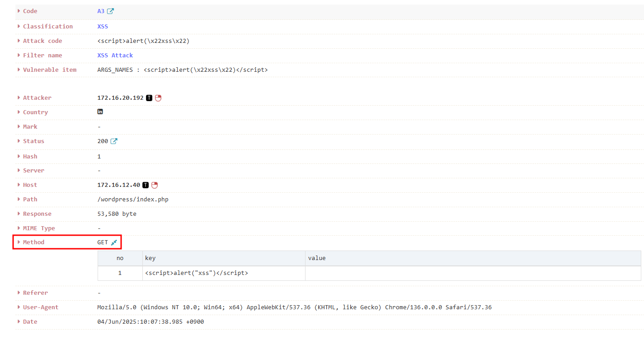The height and width of the screenshot is (344, 644).
Task: Open the external link icon next to status 200
Action: tap(114, 141)
